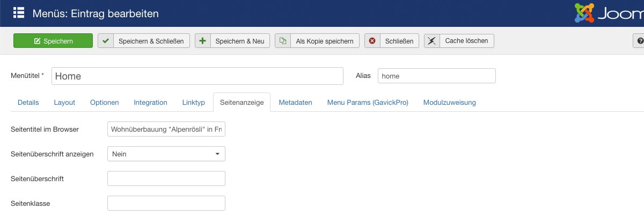The height and width of the screenshot is (215, 644).
Task: Click the copy icon on Als Kopie speichern
Action: (x=283, y=41)
